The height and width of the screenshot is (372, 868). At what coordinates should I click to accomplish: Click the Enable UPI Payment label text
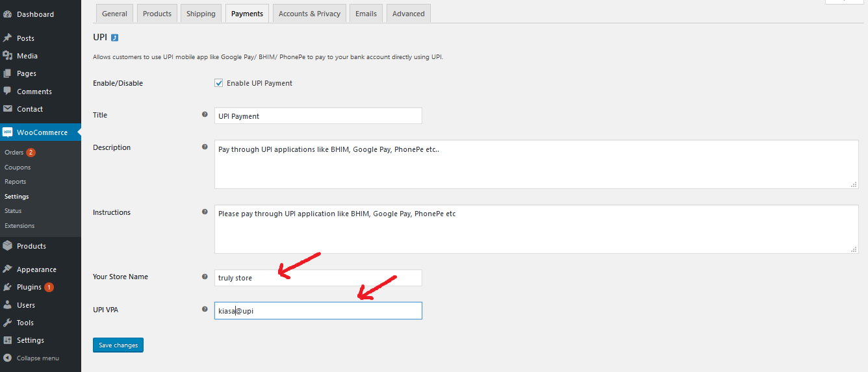pos(259,83)
